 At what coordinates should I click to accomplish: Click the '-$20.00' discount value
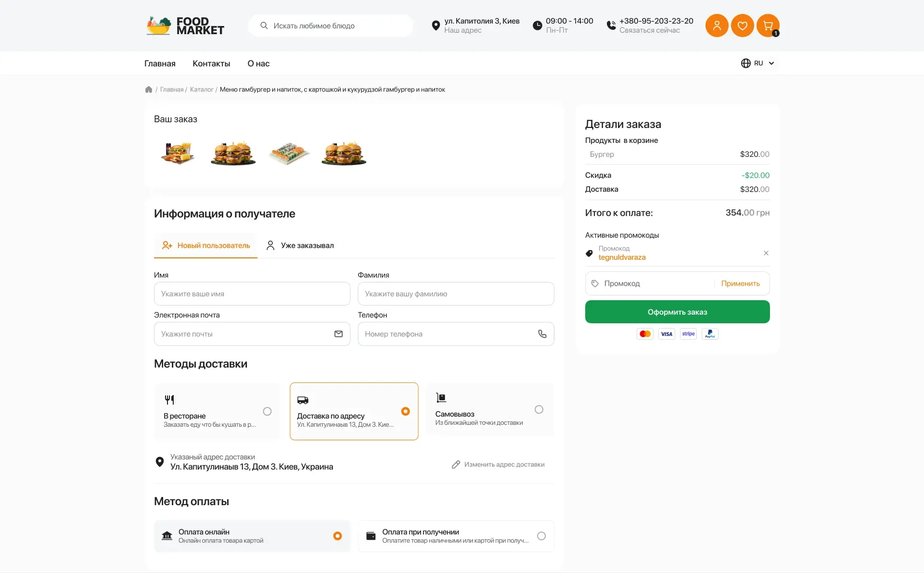pyautogui.click(x=755, y=175)
